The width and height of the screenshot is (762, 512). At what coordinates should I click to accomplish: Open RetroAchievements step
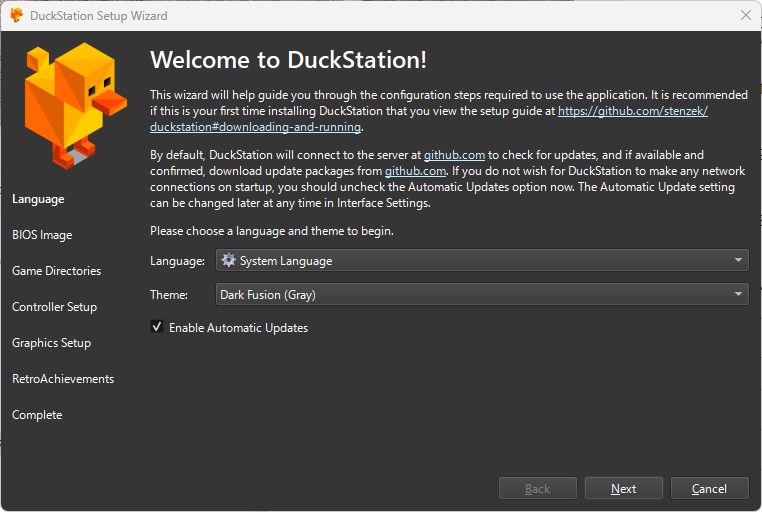coord(63,379)
